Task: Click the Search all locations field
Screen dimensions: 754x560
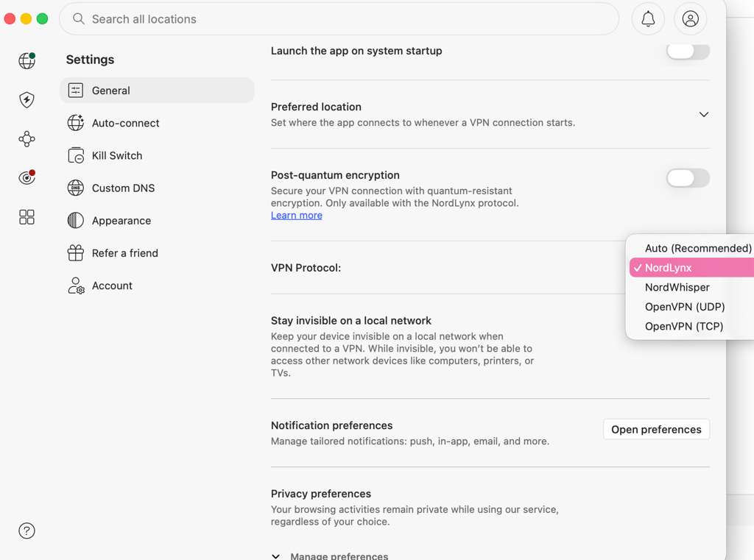Action: tap(339, 18)
